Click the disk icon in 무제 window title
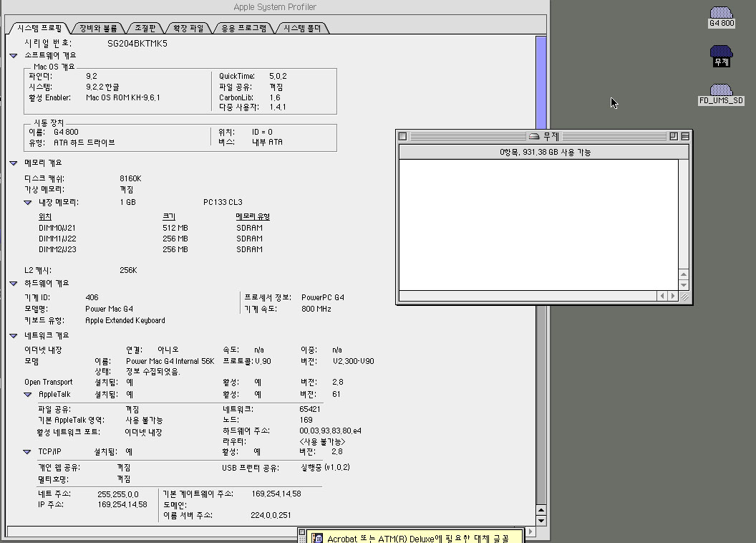Image resolution: width=756 pixels, height=543 pixels. point(533,137)
